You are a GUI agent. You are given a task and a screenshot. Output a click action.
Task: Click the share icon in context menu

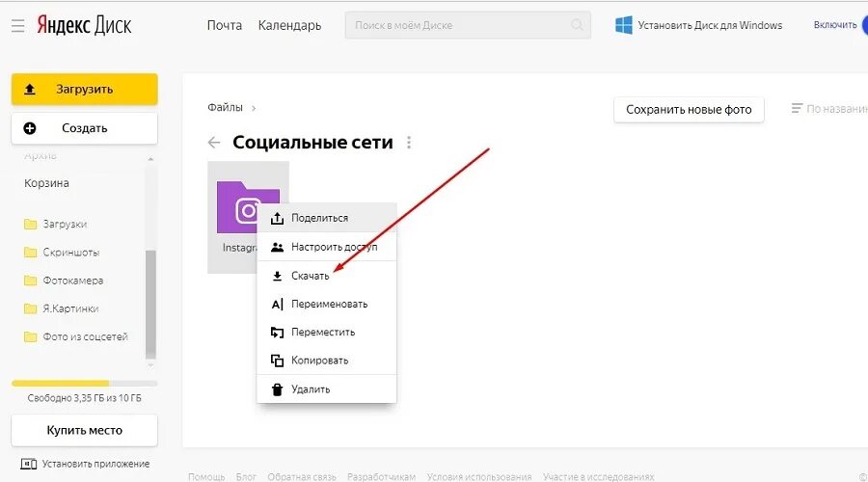click(278, 218)
